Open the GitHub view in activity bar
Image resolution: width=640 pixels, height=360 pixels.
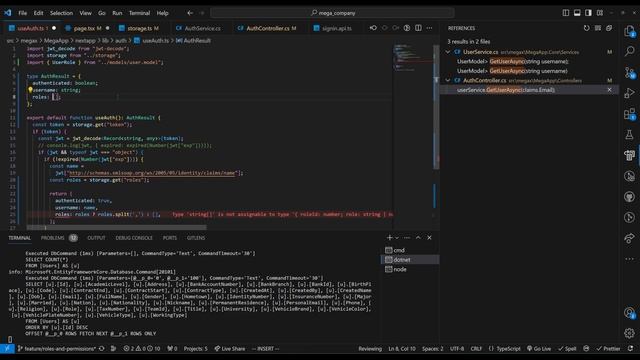click(x=629, y=197)
